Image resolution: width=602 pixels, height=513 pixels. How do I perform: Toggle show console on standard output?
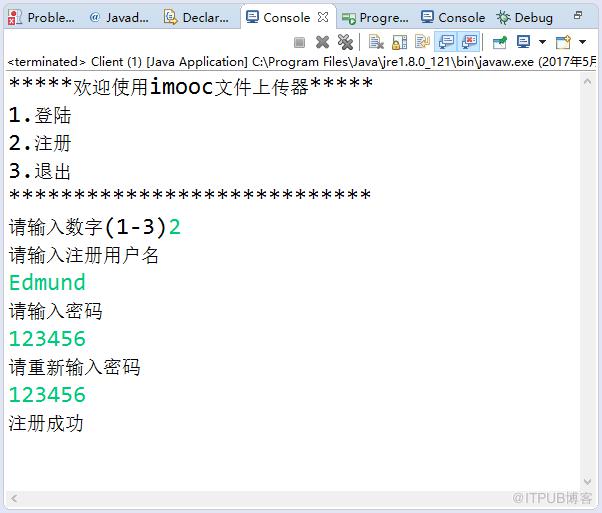[x=446, y=42]
